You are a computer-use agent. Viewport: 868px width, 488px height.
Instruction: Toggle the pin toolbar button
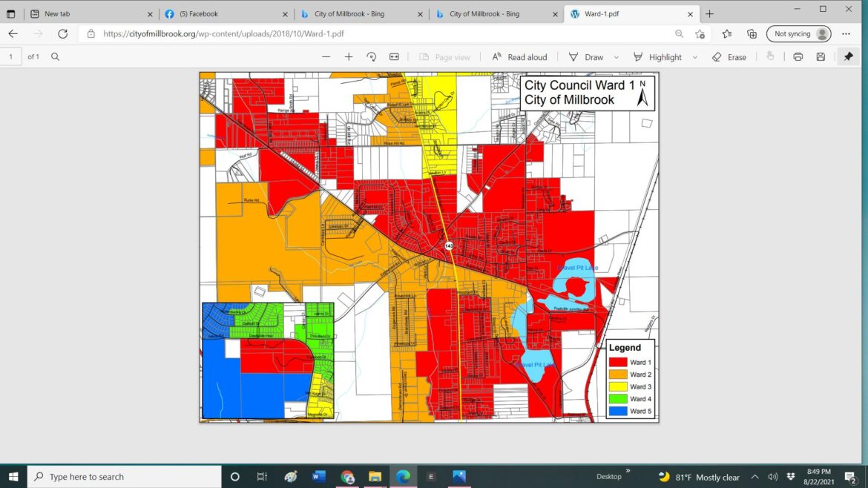point(849,57)
